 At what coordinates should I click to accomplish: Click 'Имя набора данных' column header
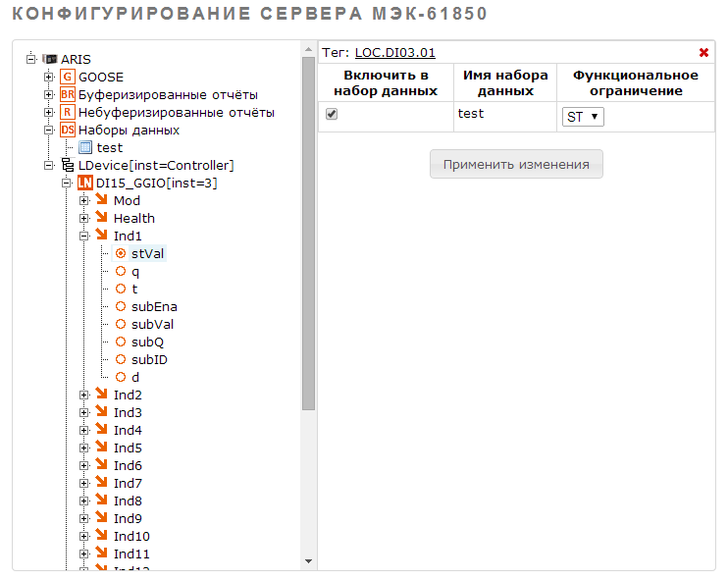pos(505,83)
